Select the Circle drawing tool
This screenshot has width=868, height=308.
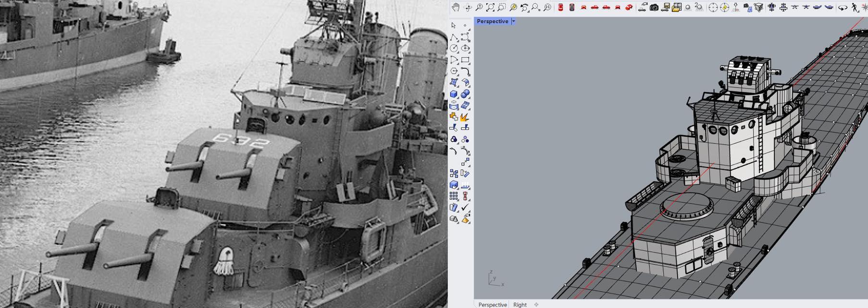[454, 49]
